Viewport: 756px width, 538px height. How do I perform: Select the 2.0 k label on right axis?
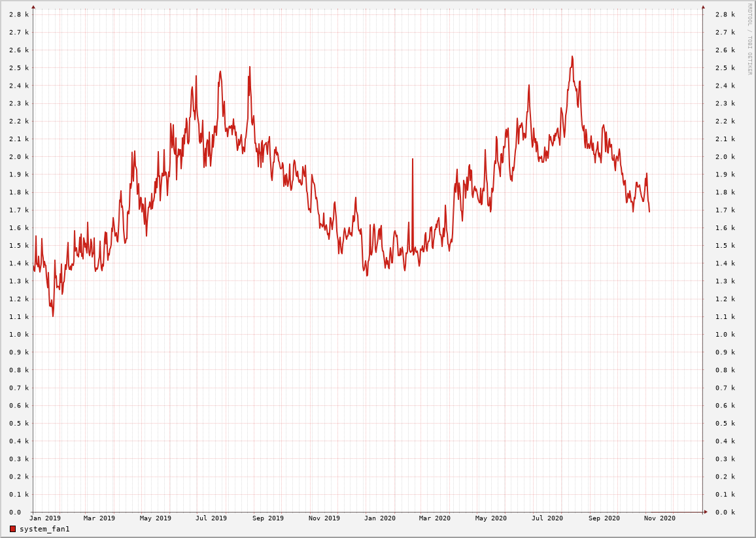[x=725, y=157]
